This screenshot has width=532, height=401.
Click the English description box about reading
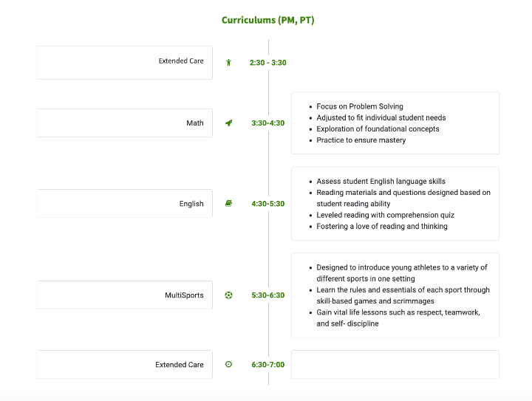(395, 204)
